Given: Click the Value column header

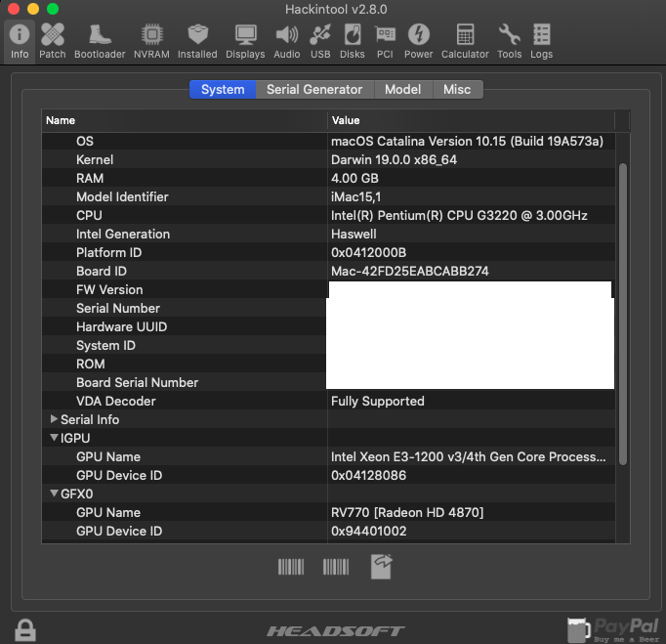Looking at the screenshot, I should pyautogui.click(x=471, y=120).
